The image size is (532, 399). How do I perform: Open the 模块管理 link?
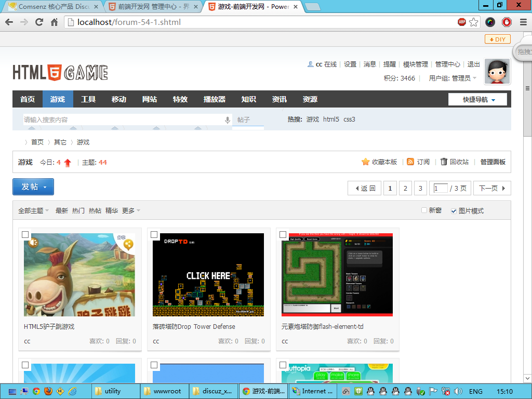[415, 64]
